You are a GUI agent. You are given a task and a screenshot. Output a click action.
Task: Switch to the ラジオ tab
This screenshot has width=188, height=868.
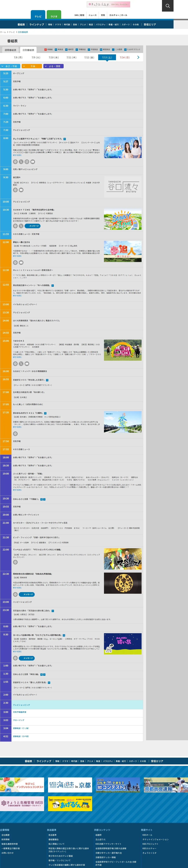coord(54,15)
